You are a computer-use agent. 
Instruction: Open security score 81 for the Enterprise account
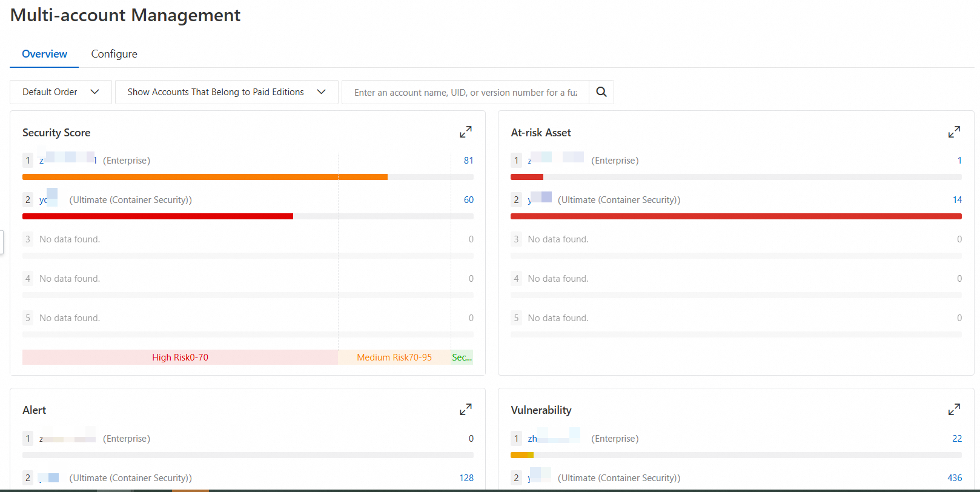pyautogui.click(x=468, y=161)
